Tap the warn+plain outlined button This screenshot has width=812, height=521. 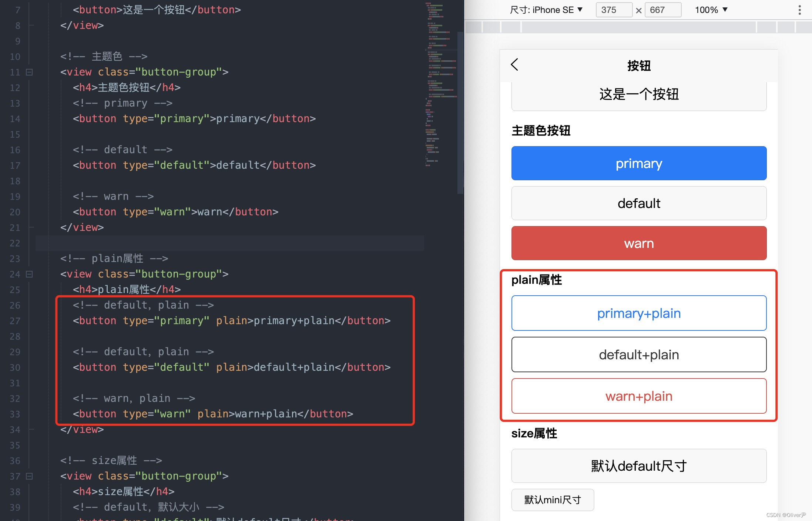[x=639, y=396]
